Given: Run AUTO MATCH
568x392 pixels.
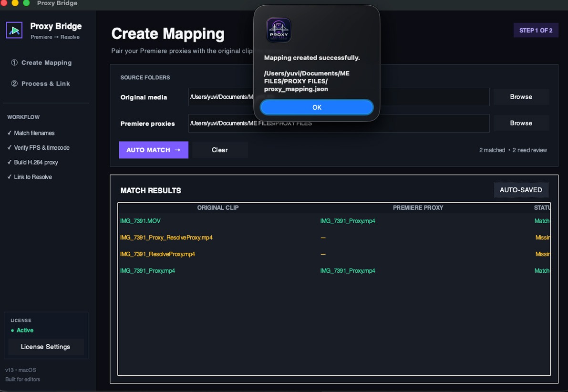Looking at the screenshot, I should [154, 150].
